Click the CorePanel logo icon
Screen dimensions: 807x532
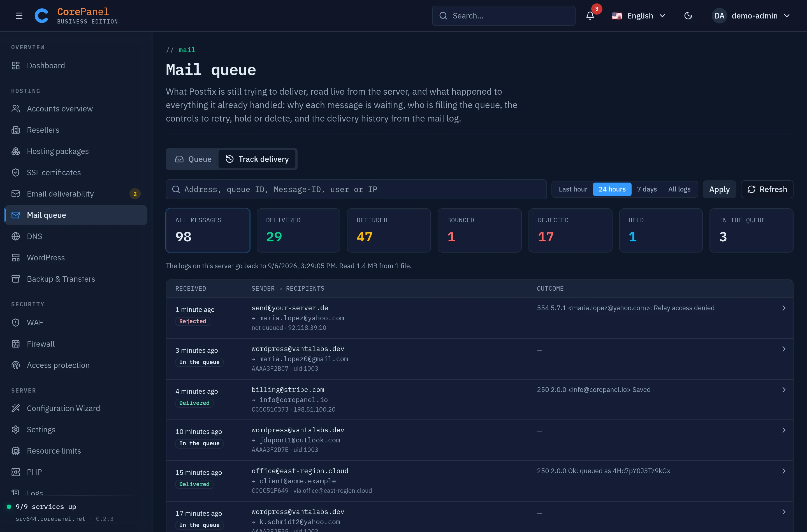(x=41, y=16)
